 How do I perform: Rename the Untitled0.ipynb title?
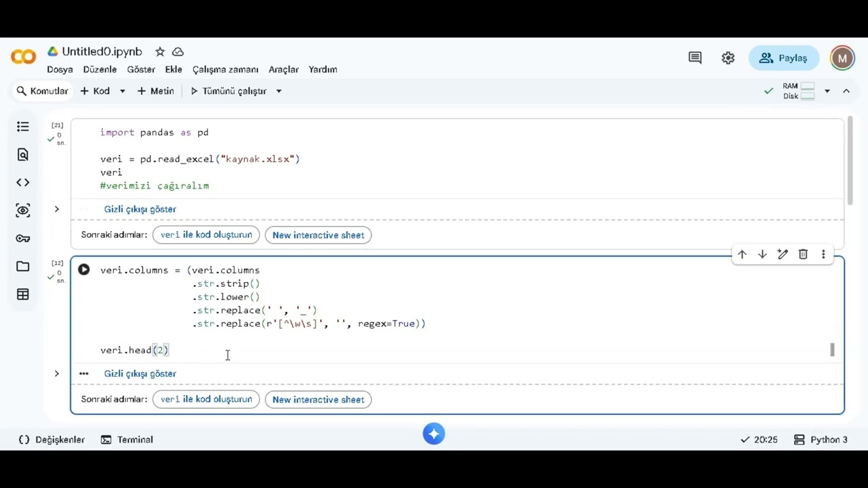click(x=102, y=52)
